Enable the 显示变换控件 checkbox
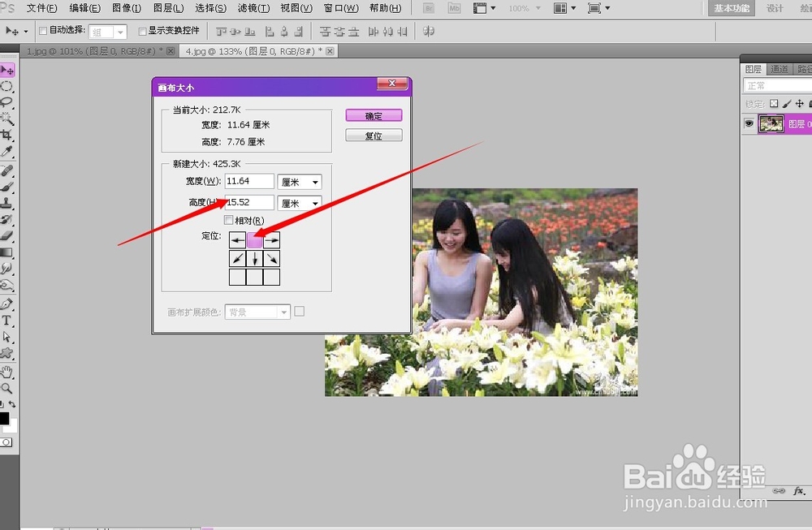The width and height of the screenshot is (812, 530). tap(142, 32)
